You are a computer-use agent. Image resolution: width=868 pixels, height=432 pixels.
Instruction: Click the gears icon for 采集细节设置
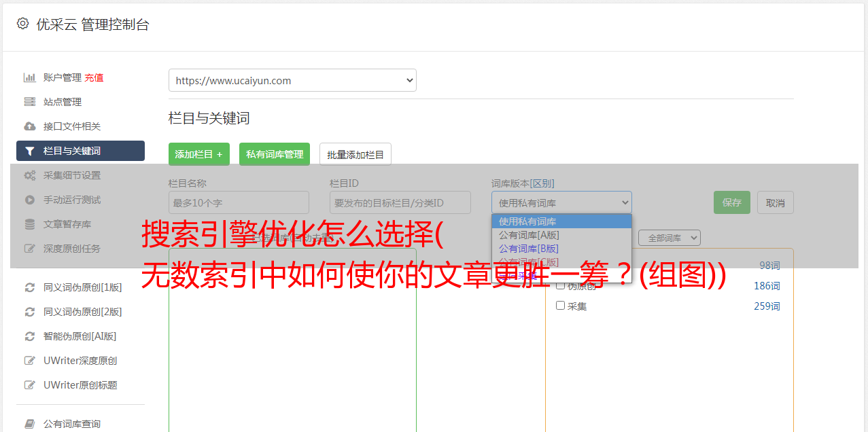pos(29,175)
